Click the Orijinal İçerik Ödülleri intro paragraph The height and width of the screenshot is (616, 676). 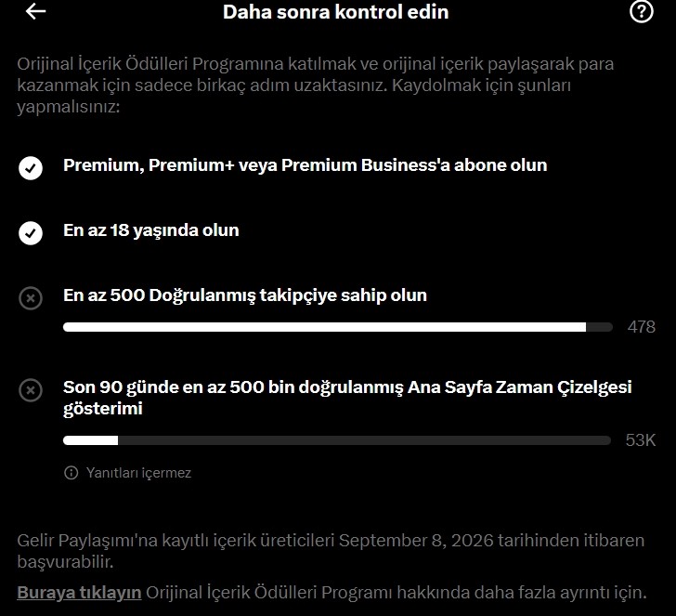315,85
